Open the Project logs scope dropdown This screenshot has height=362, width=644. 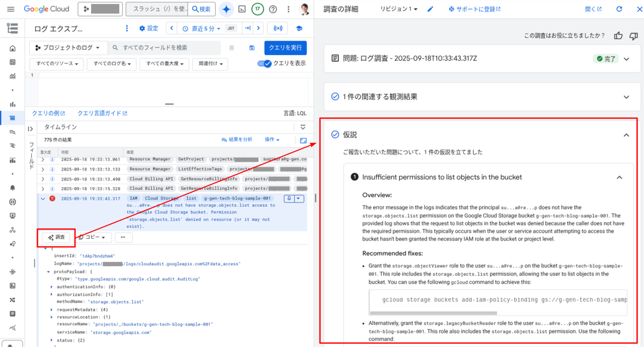pos(68,48)
